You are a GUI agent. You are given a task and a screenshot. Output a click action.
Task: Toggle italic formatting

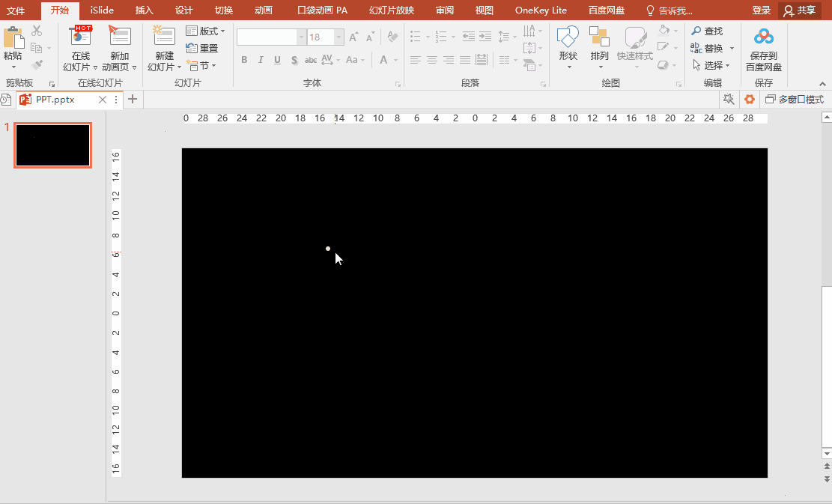(x=260, y=60)
